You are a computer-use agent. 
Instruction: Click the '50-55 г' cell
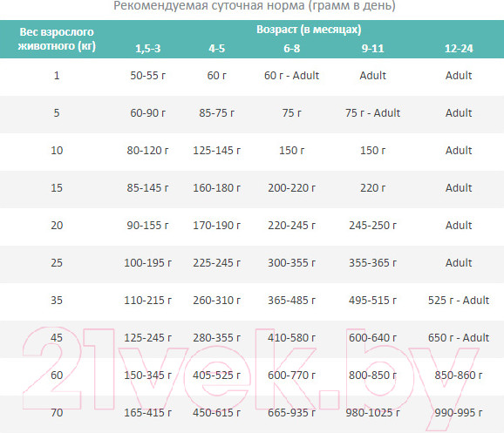click(148, 76)
